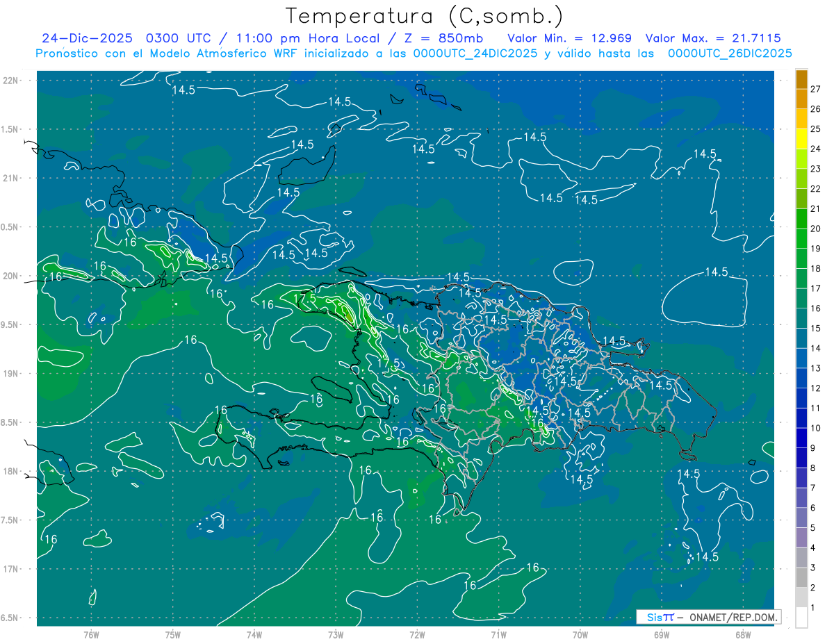The height and width of the screenshot is (644, 834).
Task: Click the gray swatch between 3 and 4
Action: pyautogui.click(x=801, y=558)
